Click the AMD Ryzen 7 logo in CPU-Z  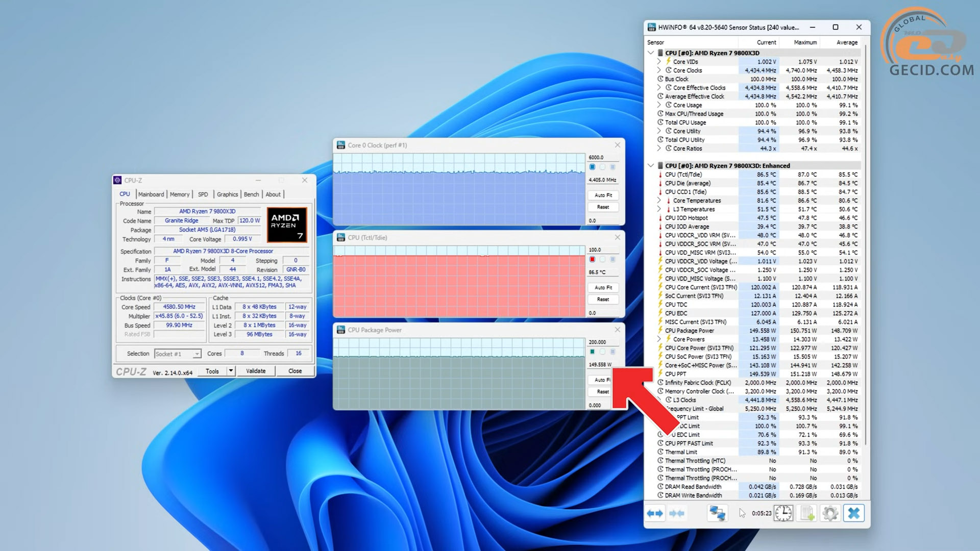(287, 224)
